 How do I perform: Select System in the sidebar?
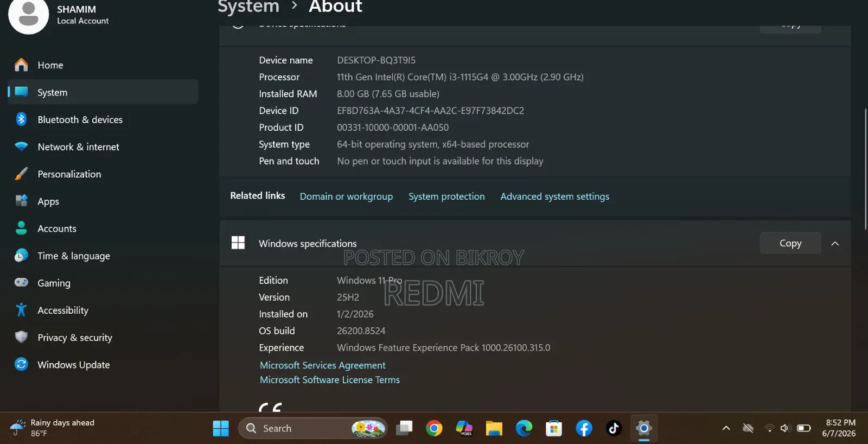[103, 92]
